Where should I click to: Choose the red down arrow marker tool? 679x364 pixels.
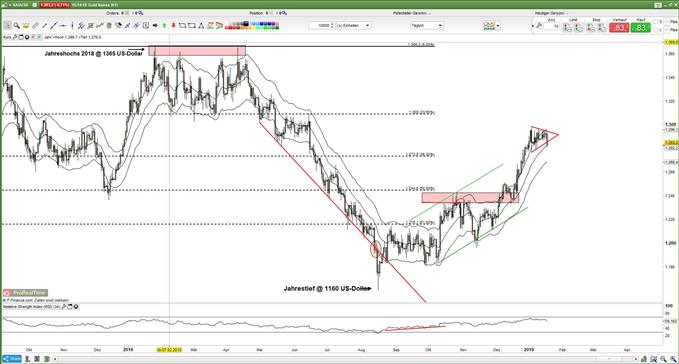(x=173, y=26)
